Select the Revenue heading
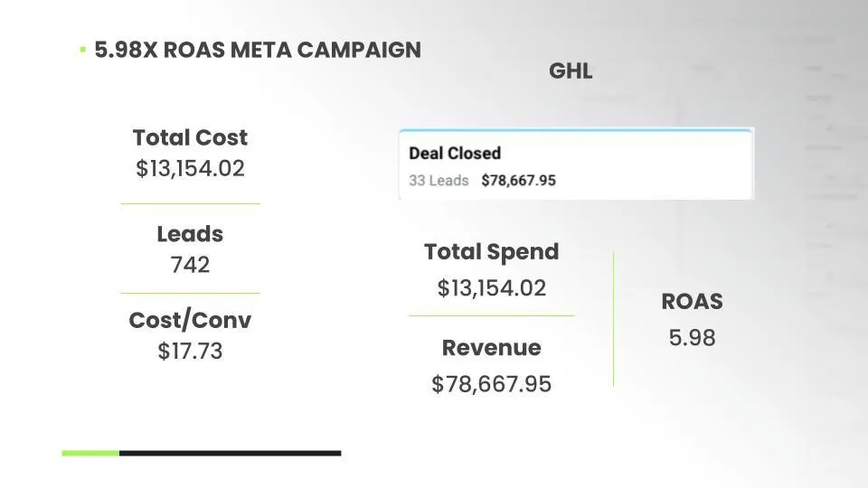 point(492,348)
